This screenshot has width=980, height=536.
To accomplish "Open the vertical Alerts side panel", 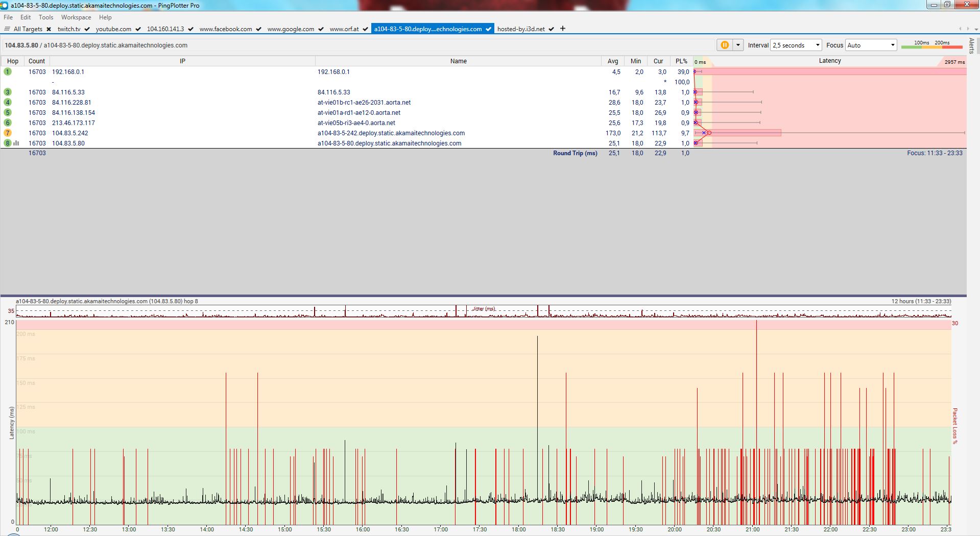I will (971, 45).
